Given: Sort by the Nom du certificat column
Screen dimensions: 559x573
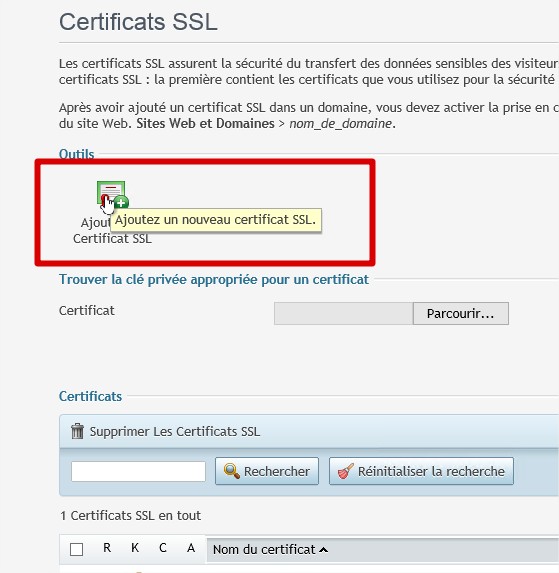Looking at the screenshot, I should click(x=264, y=550).
